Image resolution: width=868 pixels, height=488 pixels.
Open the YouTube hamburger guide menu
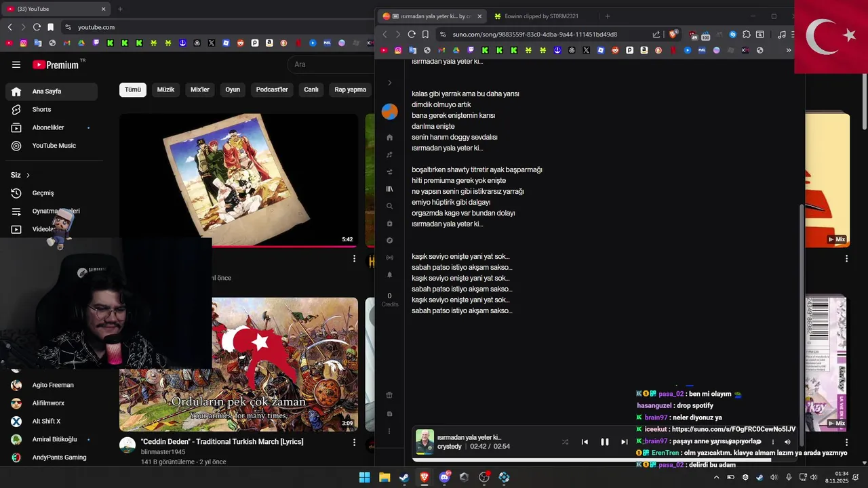16,64
